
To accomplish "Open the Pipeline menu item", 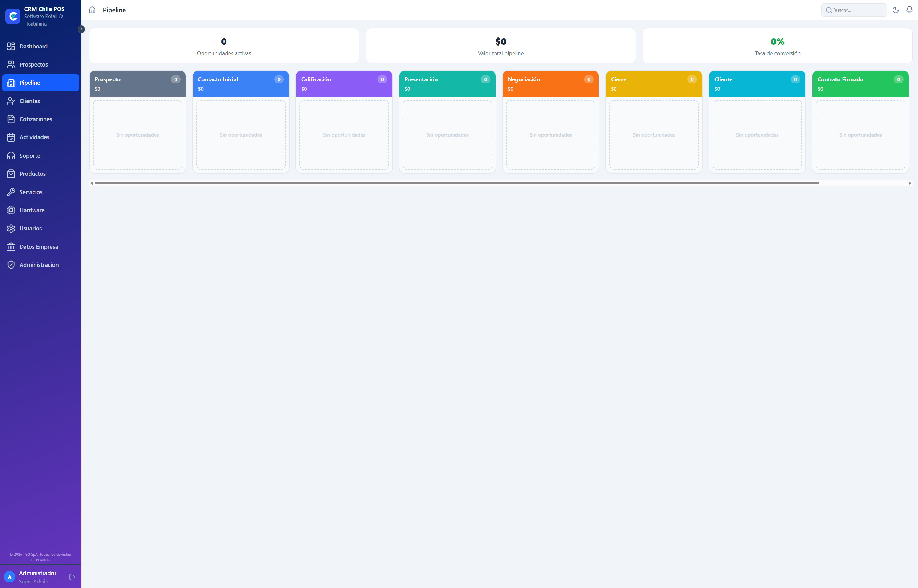I will 40,83.
